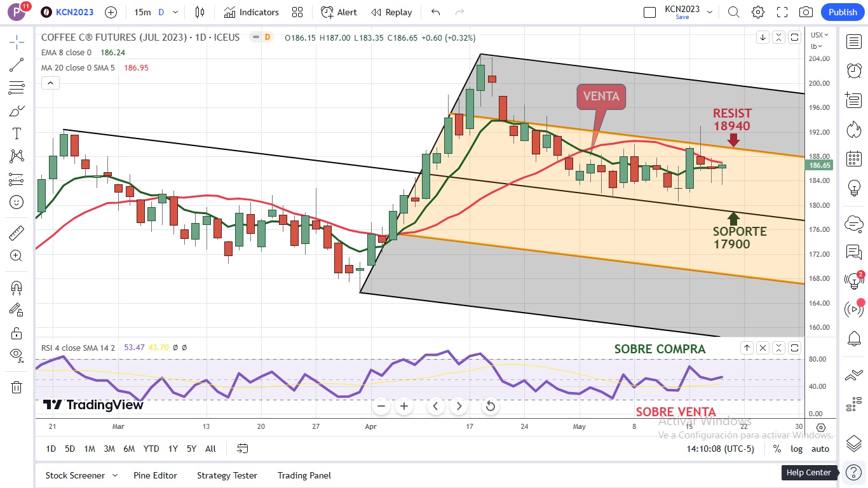868x488 pixels.
Task: Open the forecasting and measurement tools
Action: click(x=17, y=179)
